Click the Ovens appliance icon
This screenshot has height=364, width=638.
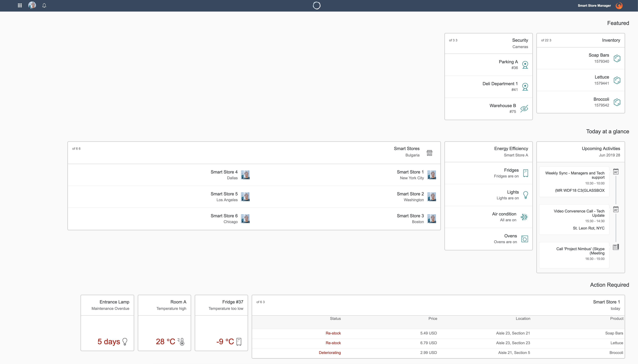tap(524, 239)
